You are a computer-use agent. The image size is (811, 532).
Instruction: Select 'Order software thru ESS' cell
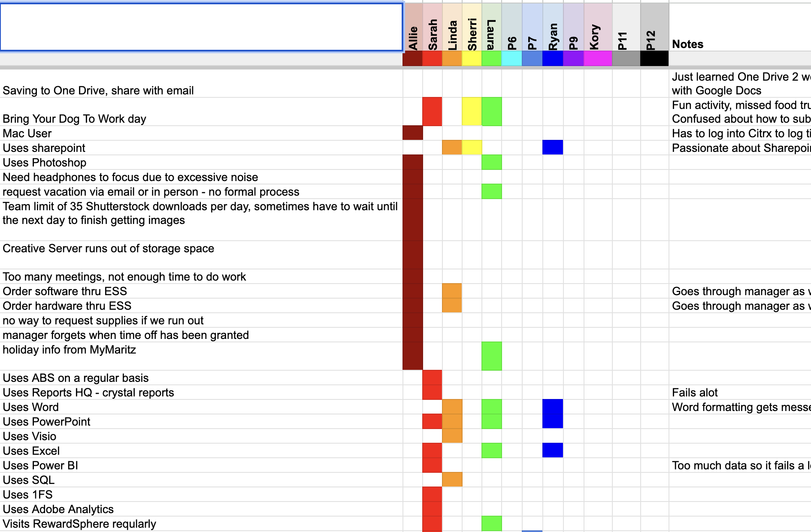coord(201,291)
